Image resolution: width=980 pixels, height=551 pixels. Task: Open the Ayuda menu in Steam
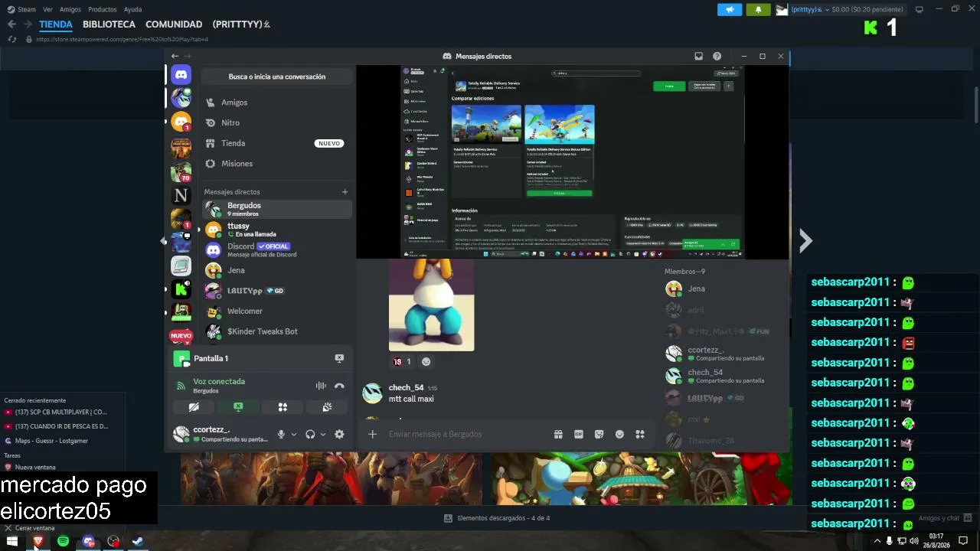point(132,9)
